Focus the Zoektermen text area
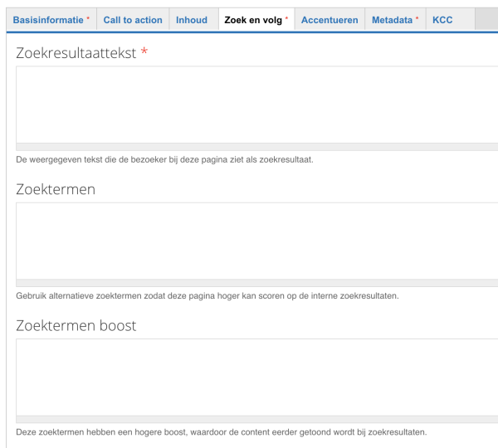The height and width of the screenshot is (448, 498). (x=257, y=241)
